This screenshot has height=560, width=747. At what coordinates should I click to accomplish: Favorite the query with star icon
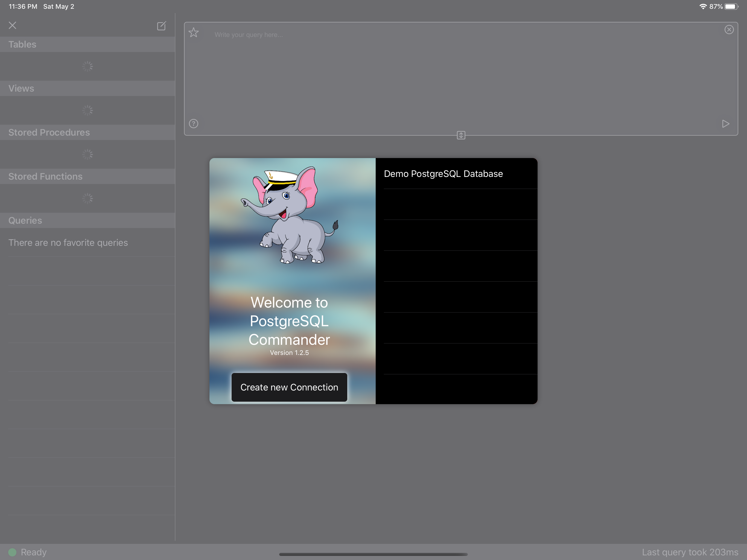tap(194, 33)
